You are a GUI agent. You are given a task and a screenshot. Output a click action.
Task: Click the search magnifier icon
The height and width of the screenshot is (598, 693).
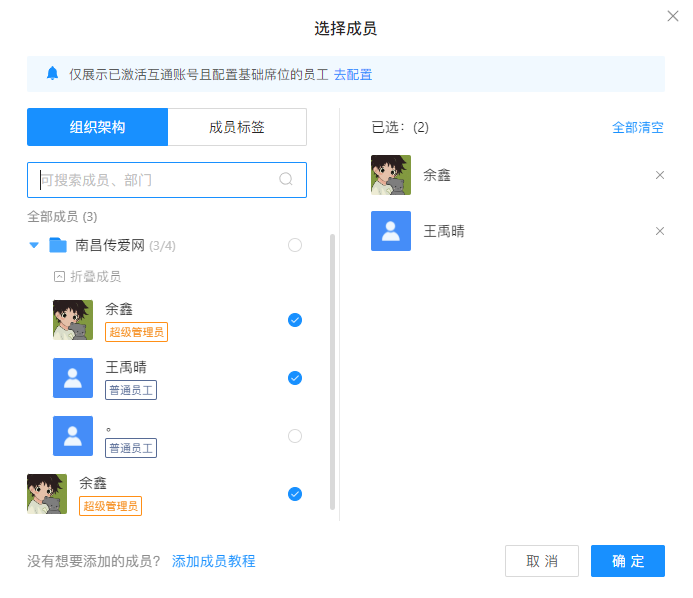click(x=286, y=180)
